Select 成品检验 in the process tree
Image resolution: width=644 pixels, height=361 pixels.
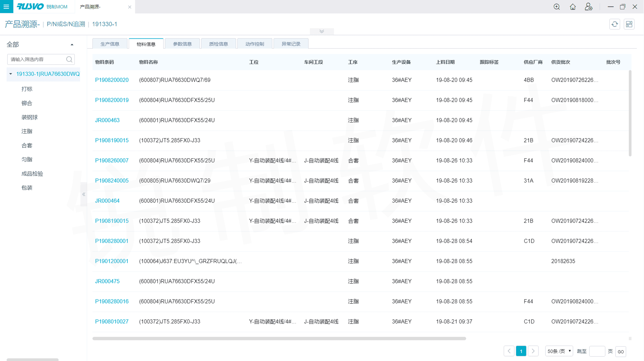[x=32, y=174]
